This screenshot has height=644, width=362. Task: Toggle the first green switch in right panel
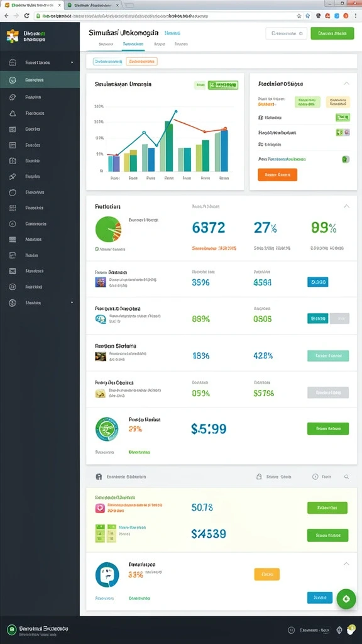point(343,118)
